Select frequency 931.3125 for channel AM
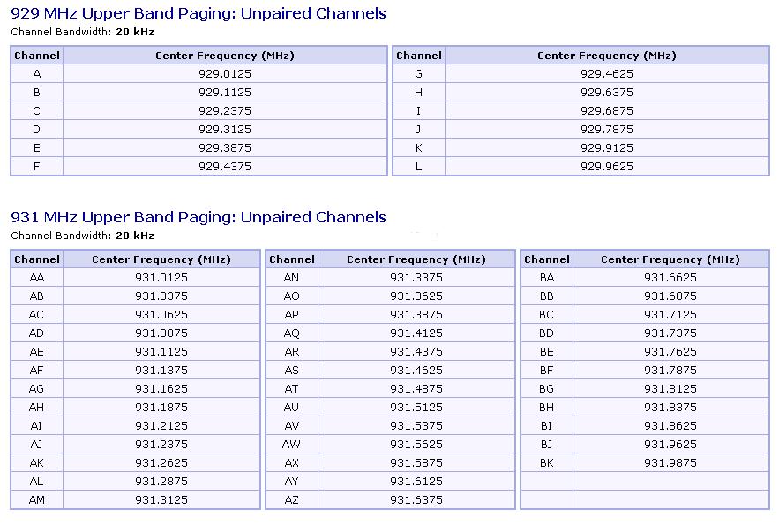Viewport: 779px width, 532px height. click(161, 499)
